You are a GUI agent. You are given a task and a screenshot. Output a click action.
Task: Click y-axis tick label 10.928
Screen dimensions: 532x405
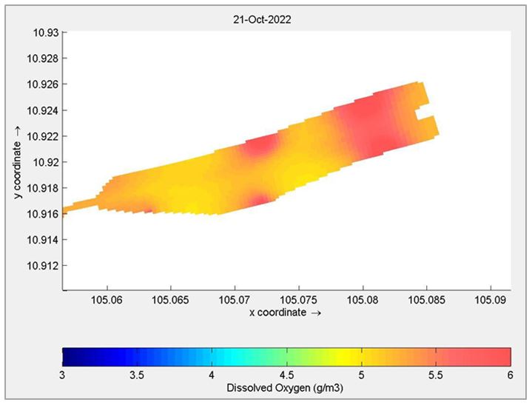43,58
